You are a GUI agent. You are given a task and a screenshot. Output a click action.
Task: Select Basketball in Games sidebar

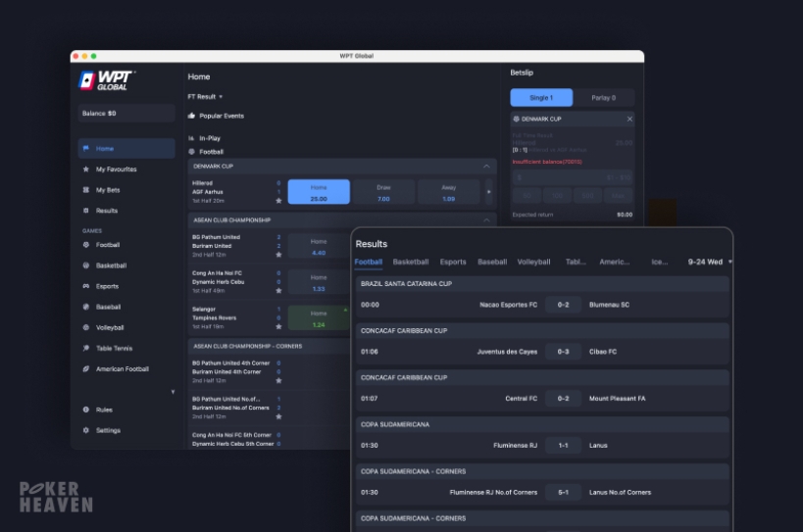point(111,266)
